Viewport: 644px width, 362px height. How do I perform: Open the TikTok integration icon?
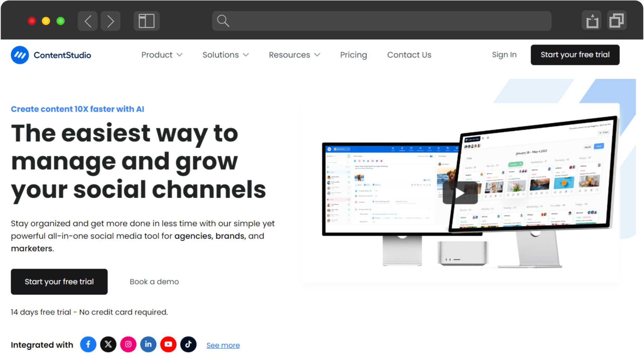click(189, 345)
